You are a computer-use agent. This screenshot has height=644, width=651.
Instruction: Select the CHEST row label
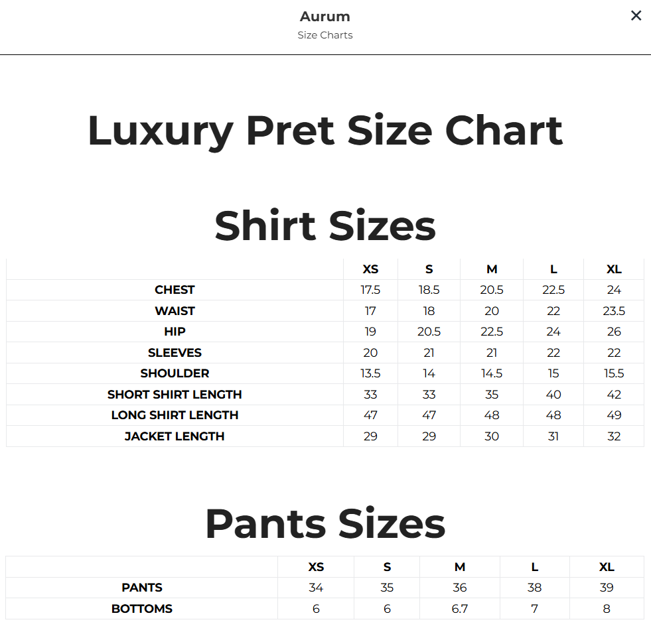click(x=175, y=290)
